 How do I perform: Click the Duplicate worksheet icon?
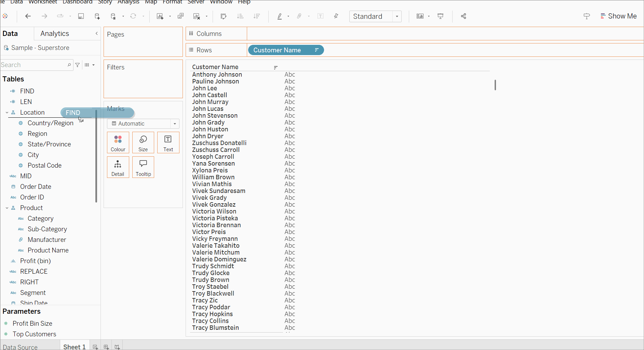[x=180, y=16]
